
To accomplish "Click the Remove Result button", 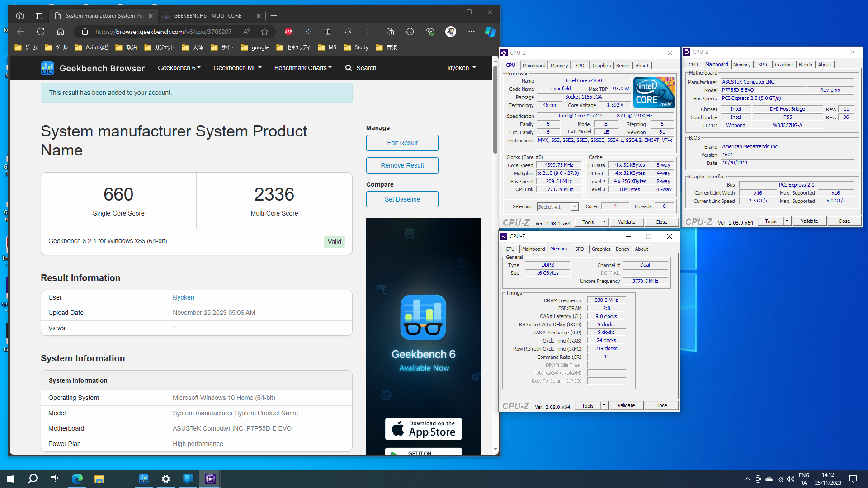I will (x=402, y=165).
